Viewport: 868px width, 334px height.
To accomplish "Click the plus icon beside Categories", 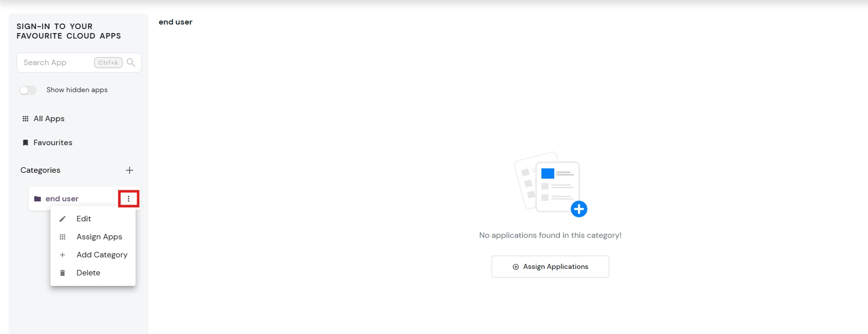I will [x=130, y=170].
